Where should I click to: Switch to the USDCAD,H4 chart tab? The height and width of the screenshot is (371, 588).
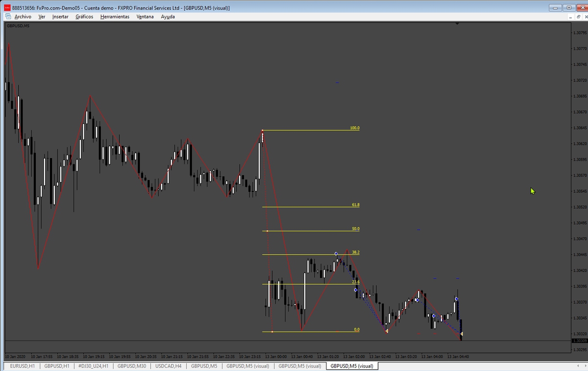pyautogui.click(x=168, y=366)
